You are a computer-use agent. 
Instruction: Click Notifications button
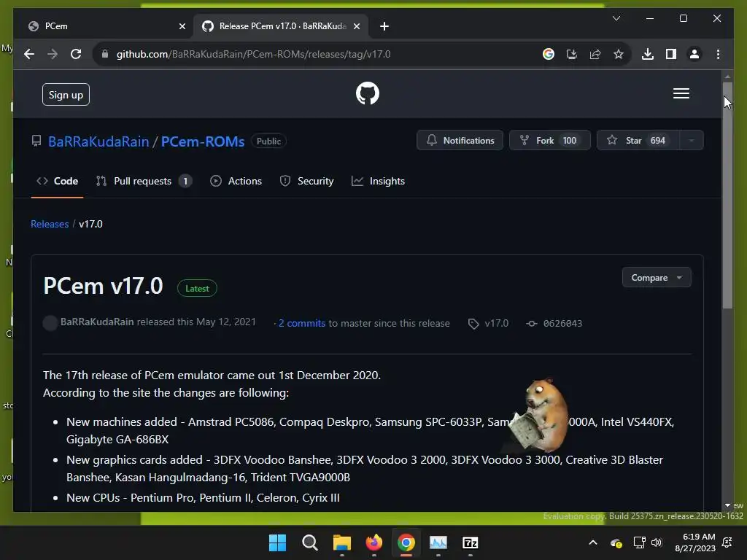[x=460, y=141]
